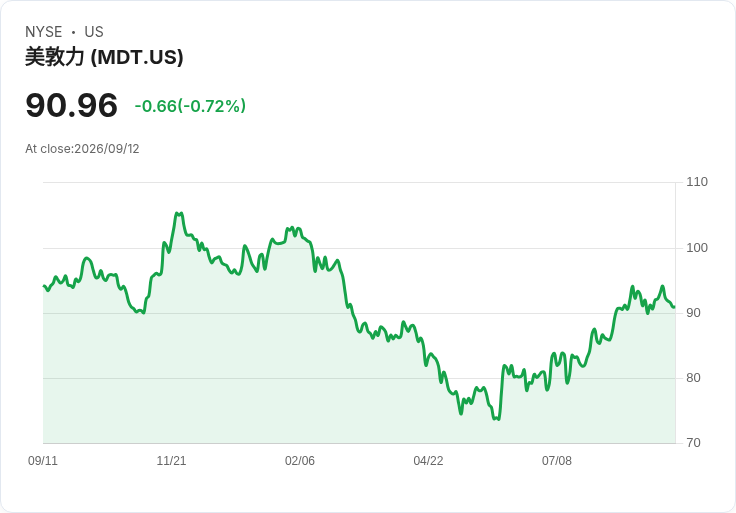
Task: Click the chart's highest peak near 11/21
Action: [x=179, y=214]
